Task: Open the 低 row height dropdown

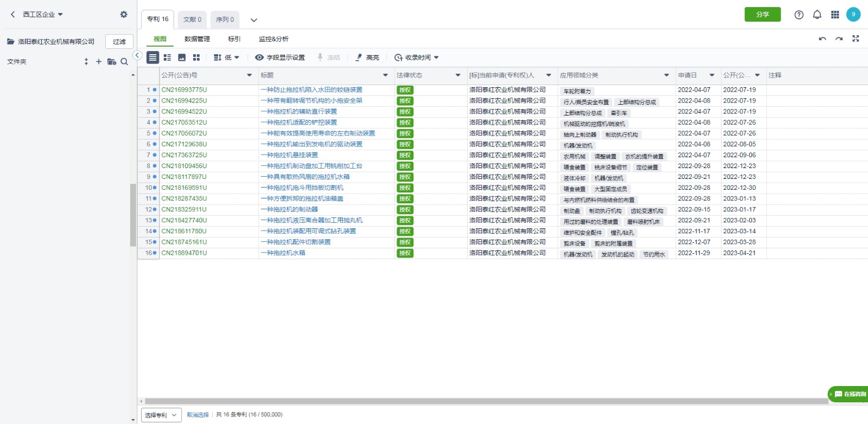Action: [226, 57]
